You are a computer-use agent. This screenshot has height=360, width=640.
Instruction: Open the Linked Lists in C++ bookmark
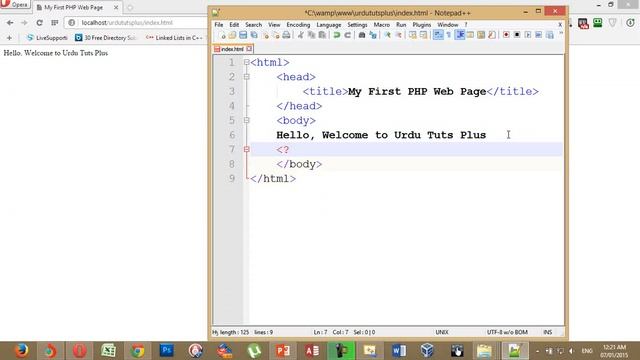(x=174, y=38)
